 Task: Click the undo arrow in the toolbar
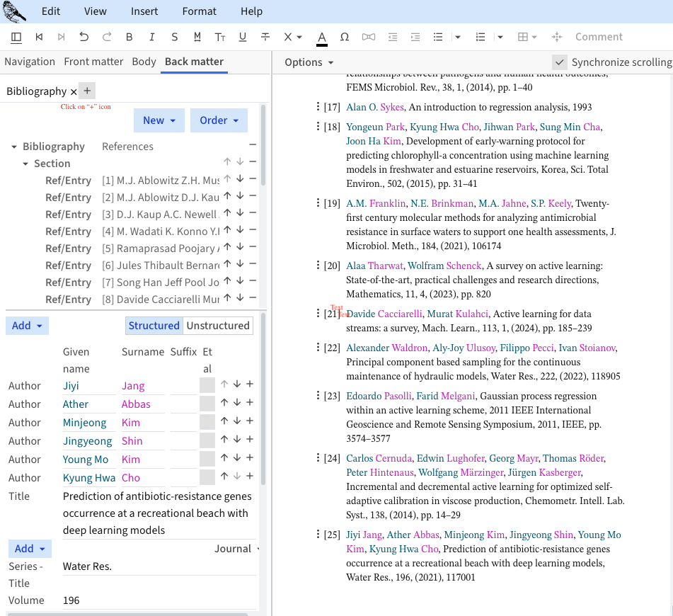(84, 37)
